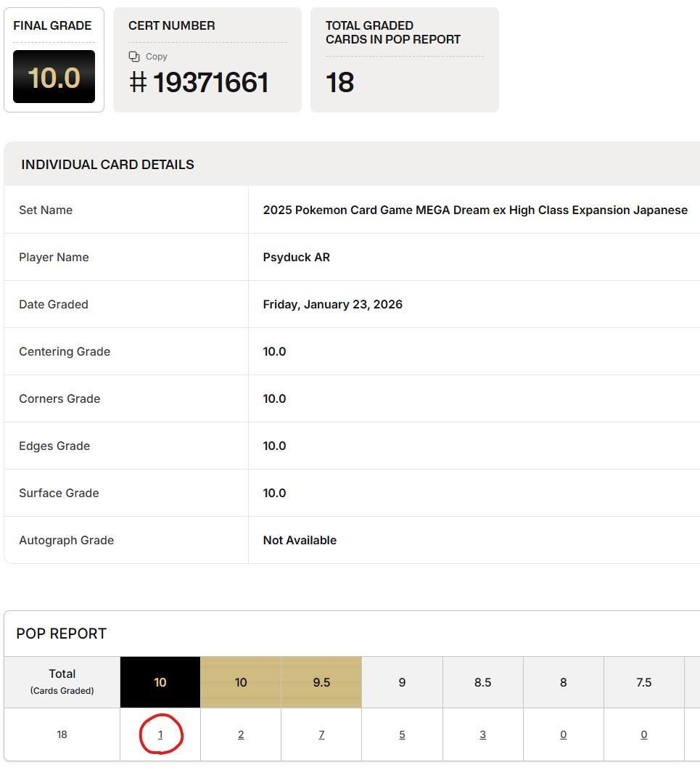Open the red-circled count under black 10

pos(160,734)
